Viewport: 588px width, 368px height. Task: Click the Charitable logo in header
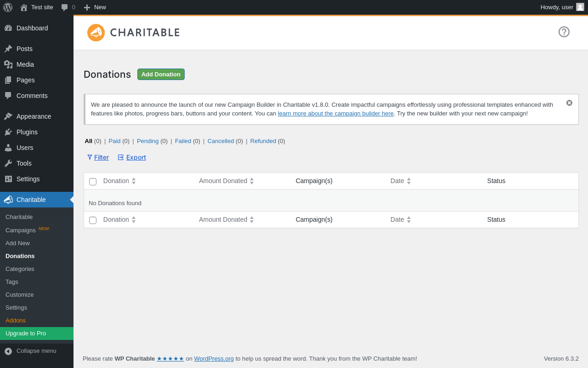[x=133, y=33]
